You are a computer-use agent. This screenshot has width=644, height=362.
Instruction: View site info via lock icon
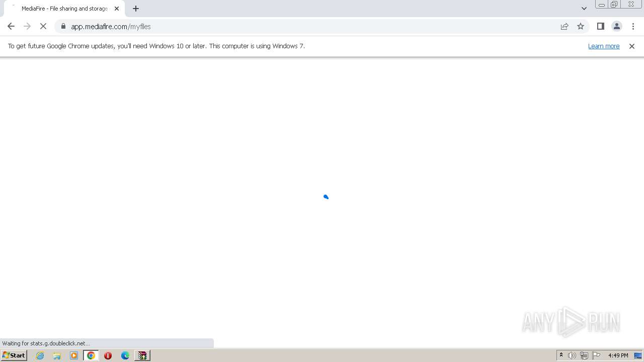(x=63, y=26)
